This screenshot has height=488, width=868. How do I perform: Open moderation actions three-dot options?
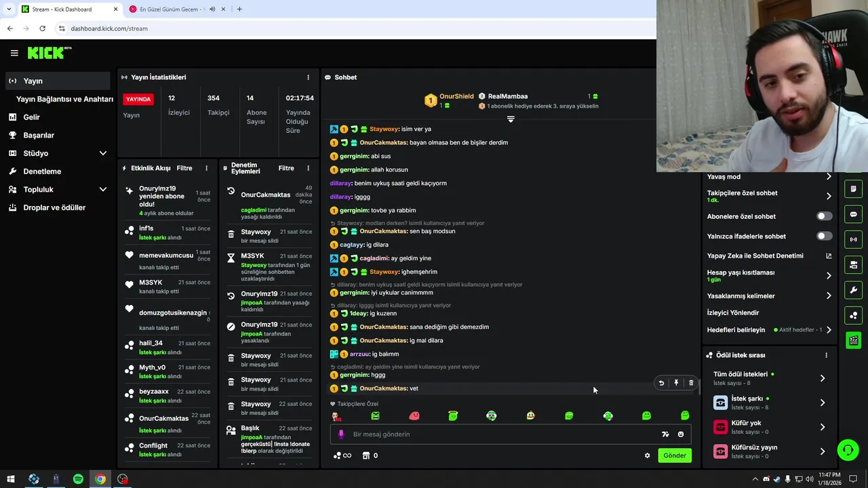point(308,168)
